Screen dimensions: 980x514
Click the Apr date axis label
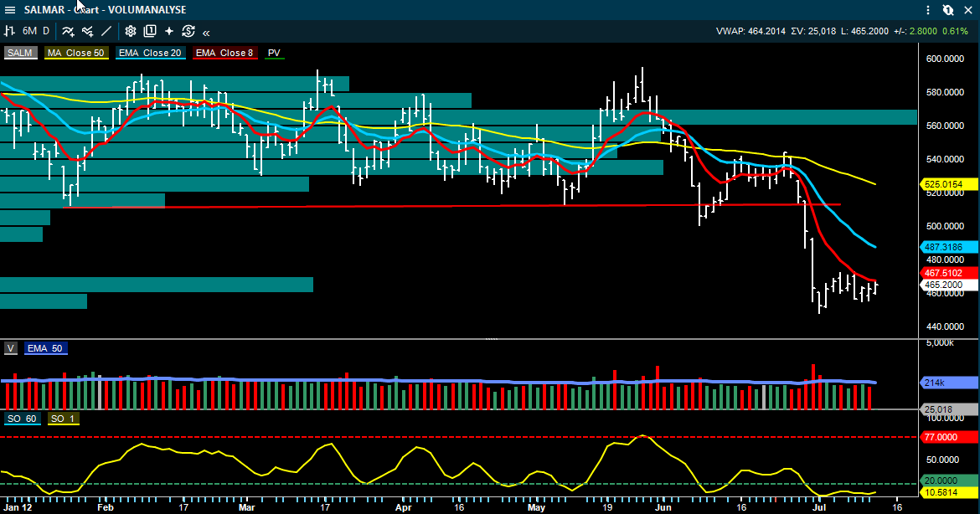click(x=404, y=508)
